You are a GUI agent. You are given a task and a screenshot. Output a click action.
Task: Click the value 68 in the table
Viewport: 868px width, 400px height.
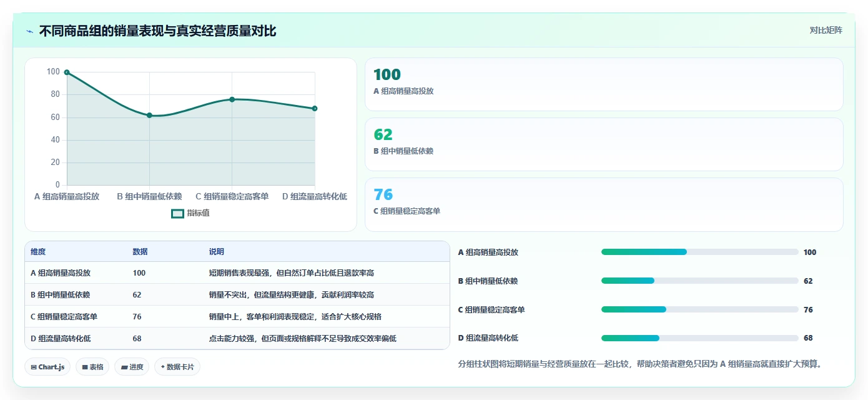[137, 339]
